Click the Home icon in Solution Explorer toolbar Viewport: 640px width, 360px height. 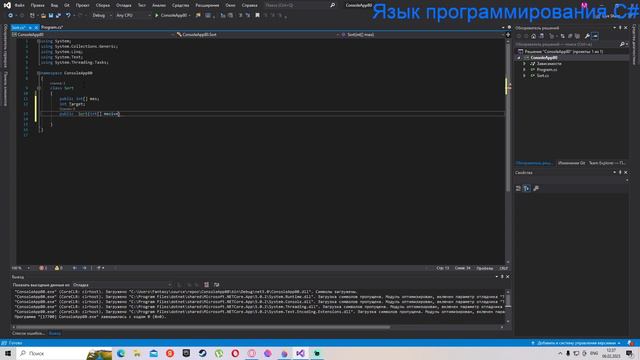coord(533,36)
